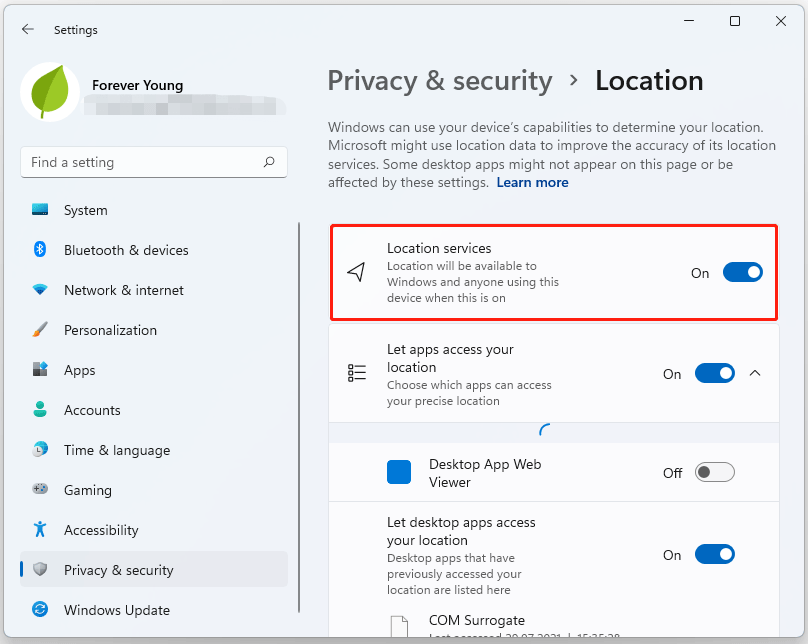Screen dimensions: 808x644
Task: Click the COM Surrogate file icon
Action: (x=399, y=626)
